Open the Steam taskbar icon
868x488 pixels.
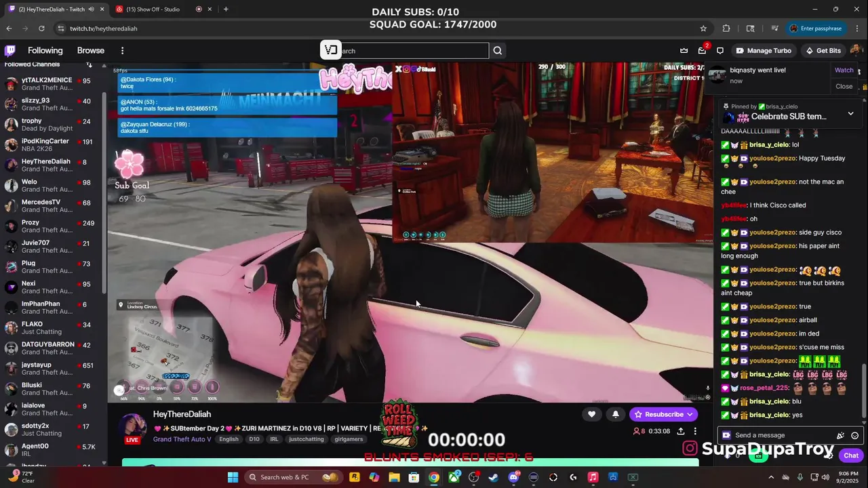click(494, 477)
